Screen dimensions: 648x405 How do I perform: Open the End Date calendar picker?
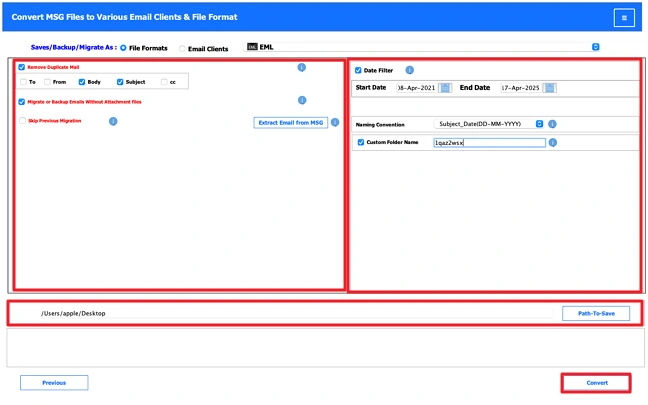[550, 88]
